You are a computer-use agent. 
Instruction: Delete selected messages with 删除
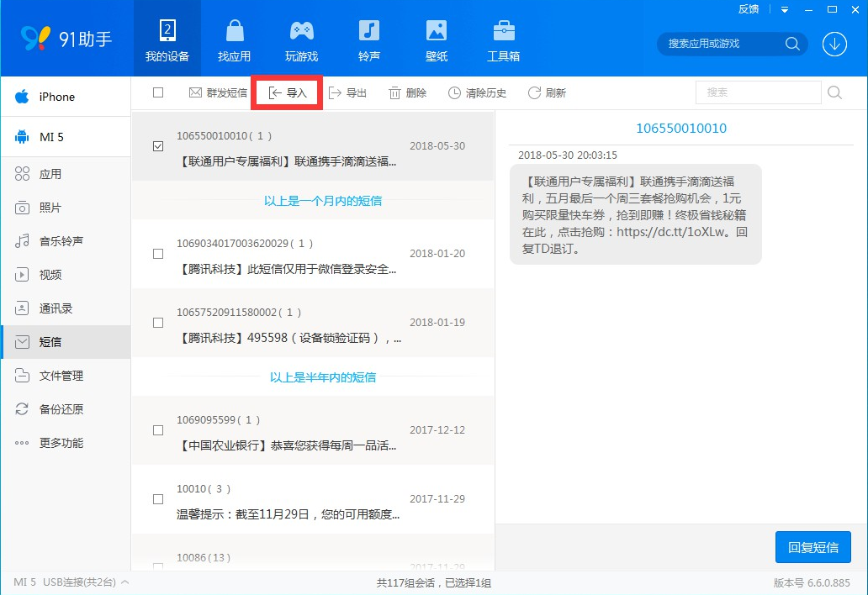[407, 93]
